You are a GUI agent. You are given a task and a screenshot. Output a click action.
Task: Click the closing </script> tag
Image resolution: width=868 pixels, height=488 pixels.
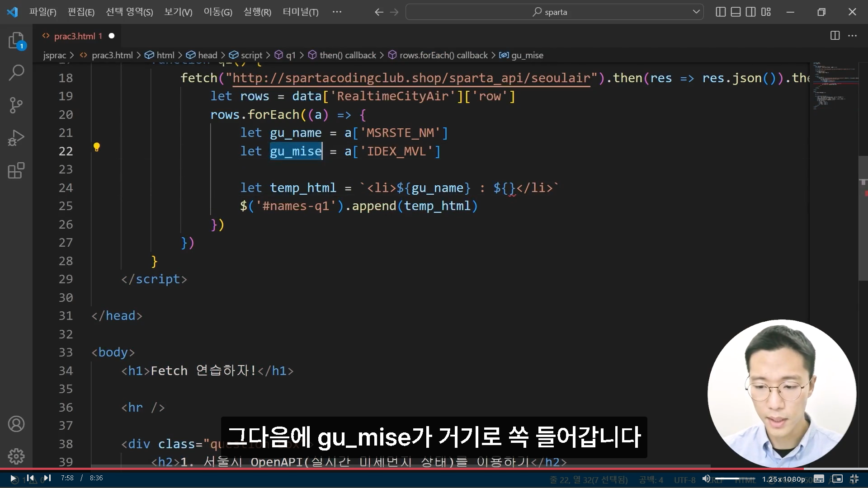coord(154,279)
